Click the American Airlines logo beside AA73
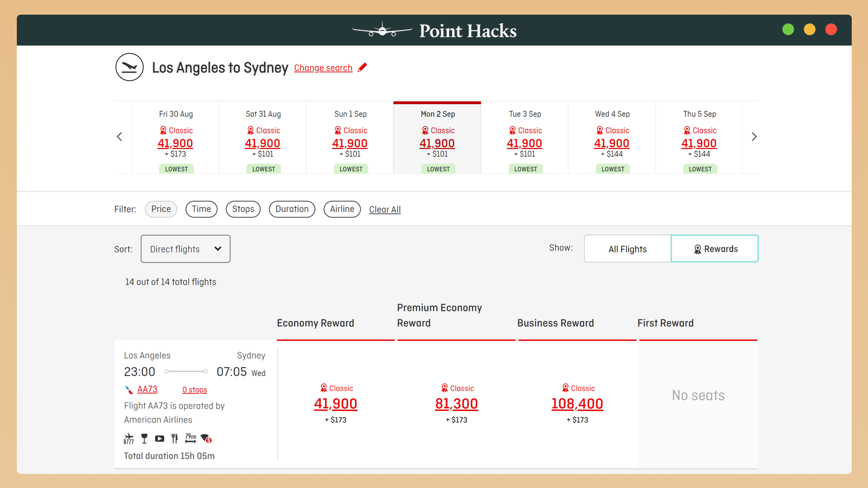The image size is (868, 488). tap(129, 390)
